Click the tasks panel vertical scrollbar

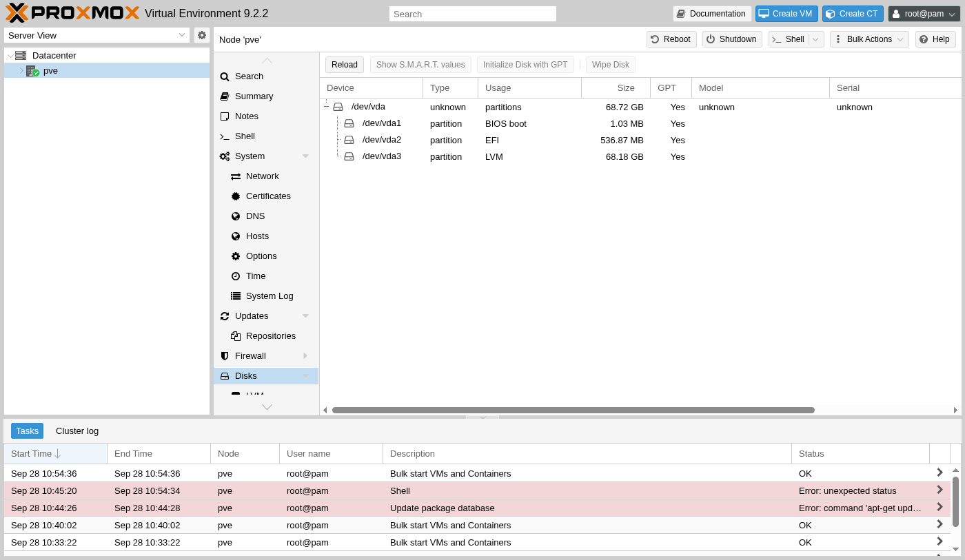[x=955, y=501]
